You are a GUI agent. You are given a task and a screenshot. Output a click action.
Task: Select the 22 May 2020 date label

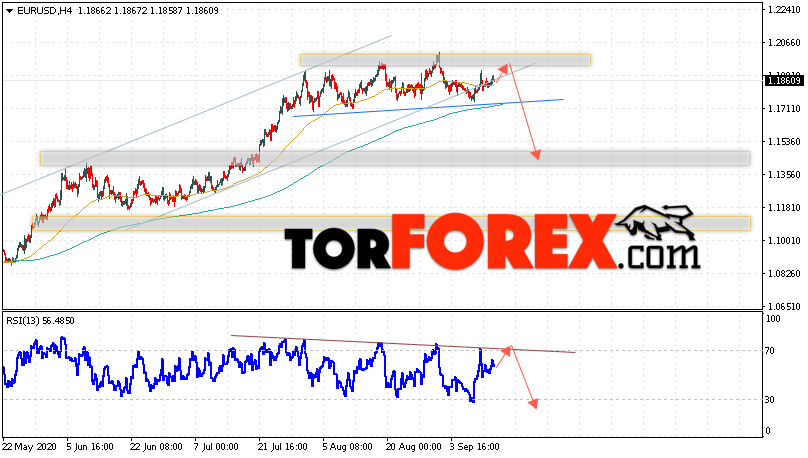[x=29, y=447]
